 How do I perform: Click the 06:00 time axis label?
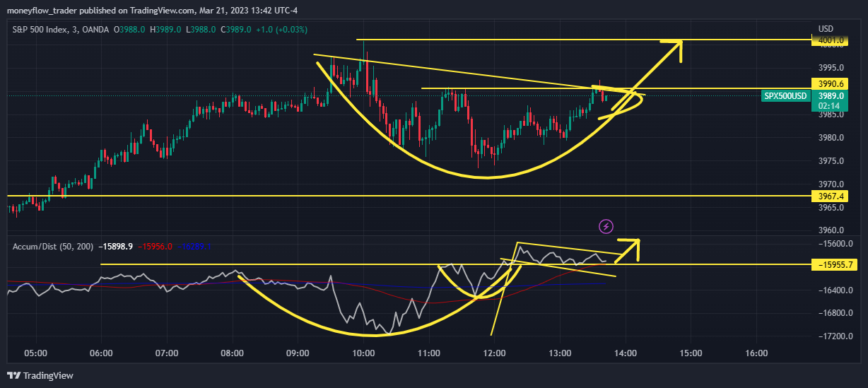(x=101, y=352)
